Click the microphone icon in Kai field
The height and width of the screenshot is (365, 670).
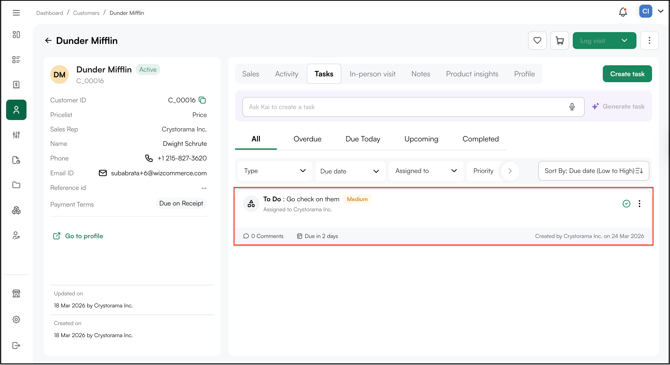point(572,107)
